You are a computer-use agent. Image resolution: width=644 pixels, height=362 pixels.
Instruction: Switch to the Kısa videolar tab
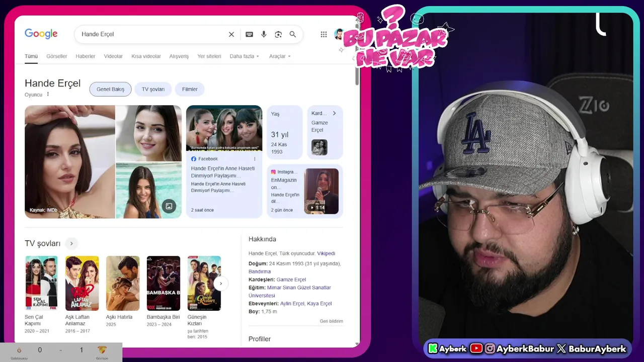point(146,56)
